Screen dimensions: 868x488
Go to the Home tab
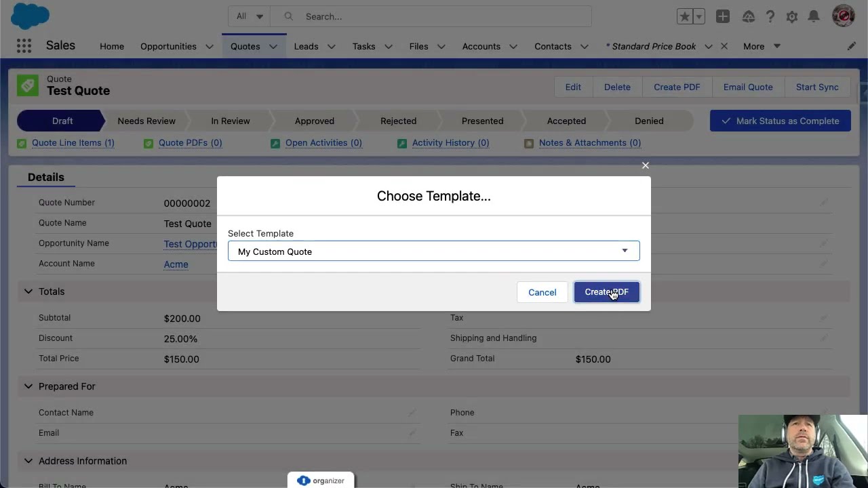(x=112, y=46)
